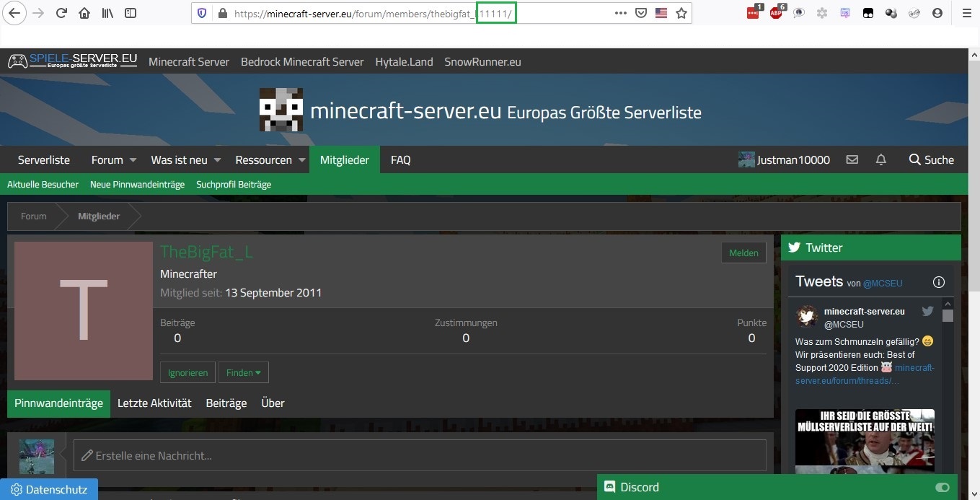Open Minecraft Server top link
The image size is (980, 500).
[x=189, y=62]
